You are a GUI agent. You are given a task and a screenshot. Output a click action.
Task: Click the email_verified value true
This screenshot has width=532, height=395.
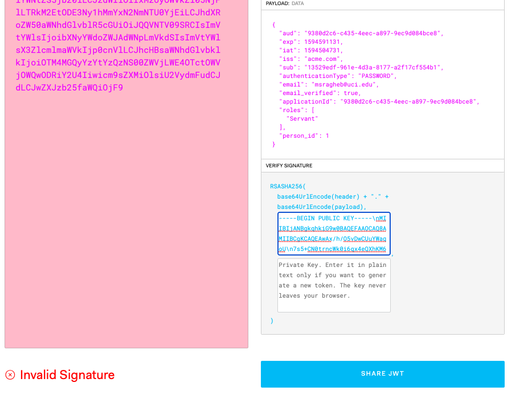click(351, 93)
